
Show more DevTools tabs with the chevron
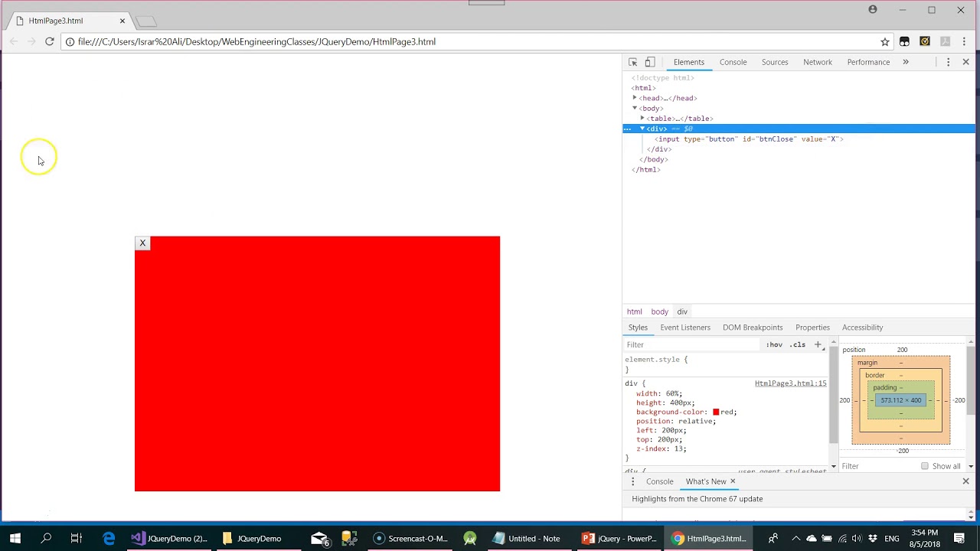[906, 62]
